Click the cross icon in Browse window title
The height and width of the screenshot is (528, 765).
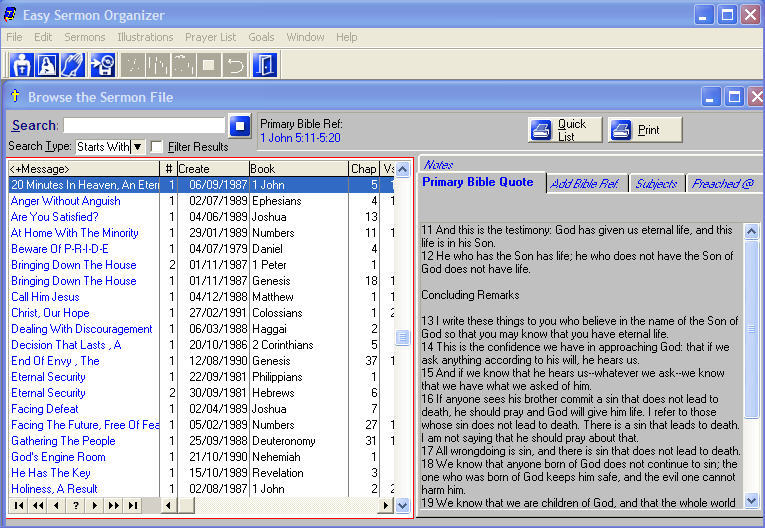click(15, 96)
